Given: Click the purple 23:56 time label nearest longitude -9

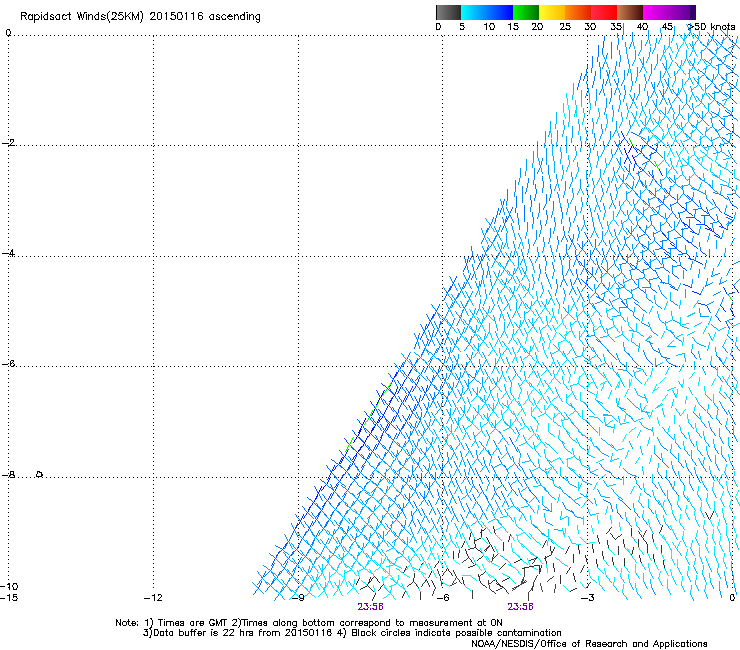Looking at the screenshot, I should point(370,607).
